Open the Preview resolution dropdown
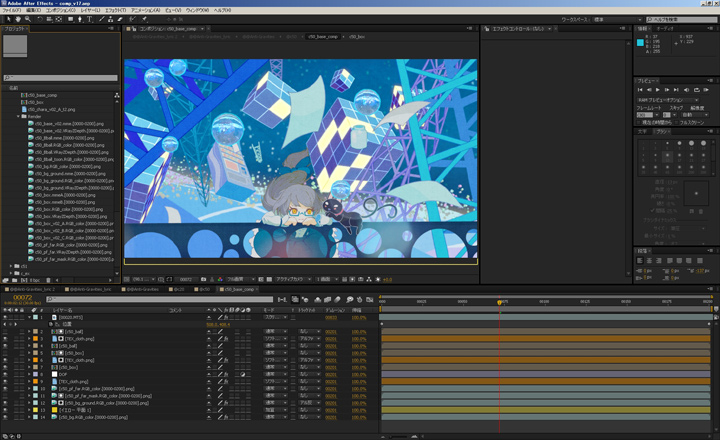This screenshot has width=720, height=440. tap(695, 115)
